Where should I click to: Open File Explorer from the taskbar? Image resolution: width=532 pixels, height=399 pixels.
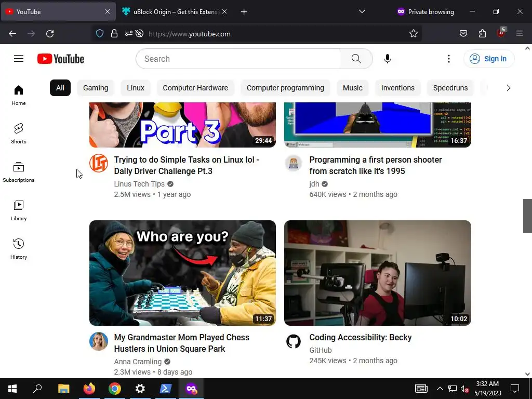[63, 389]
